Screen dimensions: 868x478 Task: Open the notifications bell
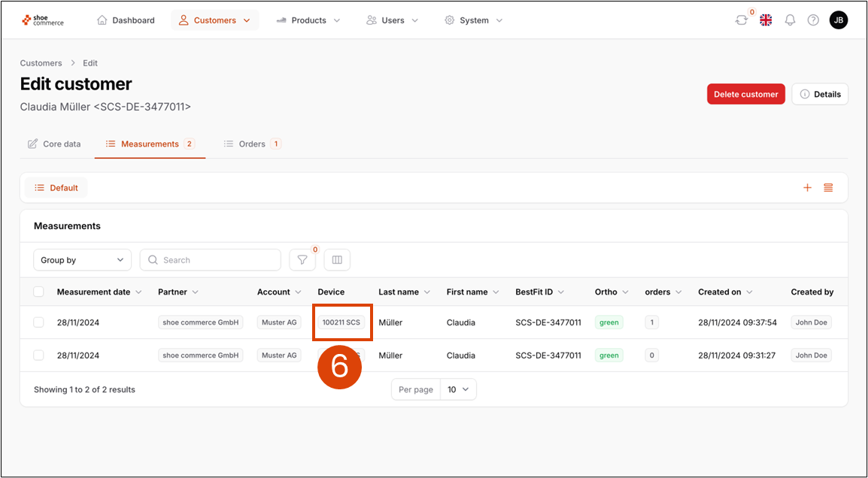tap(790, 20)
